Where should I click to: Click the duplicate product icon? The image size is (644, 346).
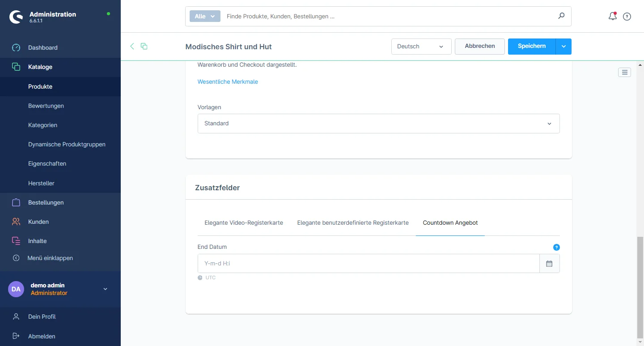[144, 46]
